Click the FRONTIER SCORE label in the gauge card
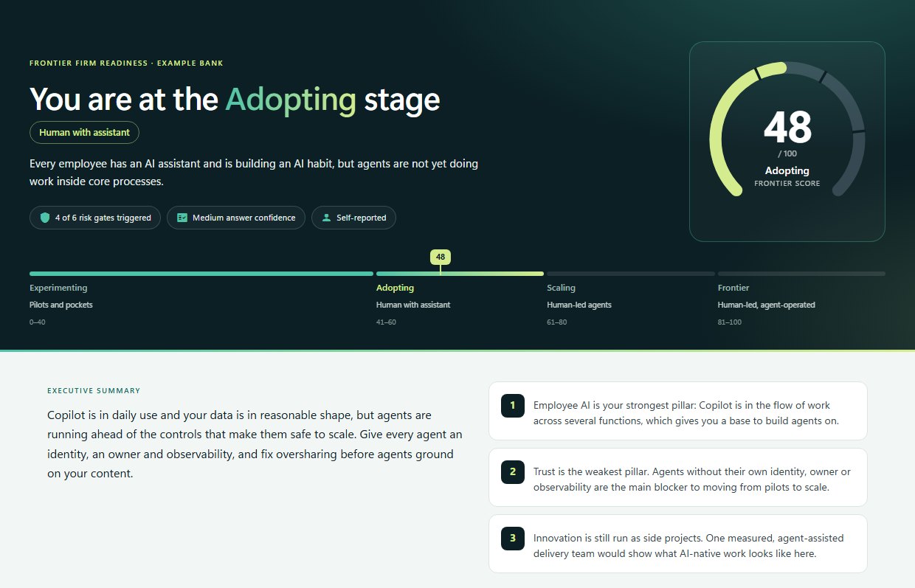The image size is (915, 588). point(787,184)
